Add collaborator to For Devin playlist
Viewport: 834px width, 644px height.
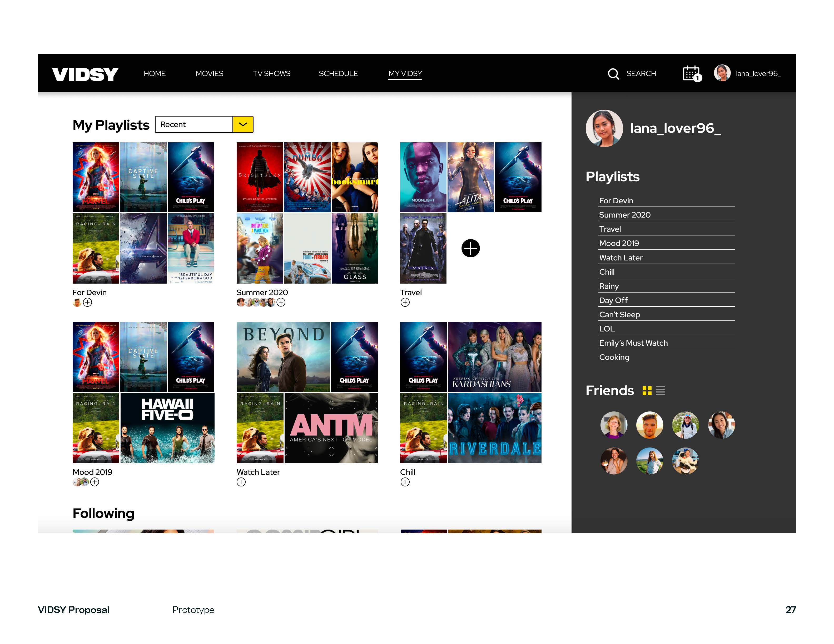87,303
